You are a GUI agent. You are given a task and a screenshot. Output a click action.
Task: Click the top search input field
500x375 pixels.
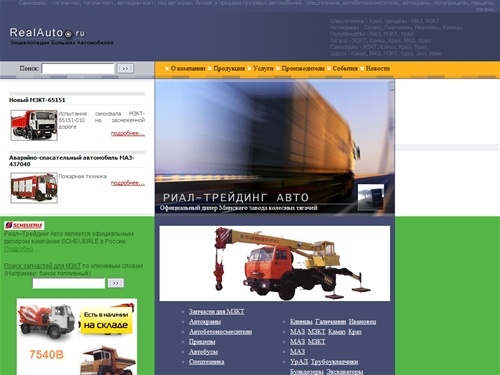tap(78, 68)
